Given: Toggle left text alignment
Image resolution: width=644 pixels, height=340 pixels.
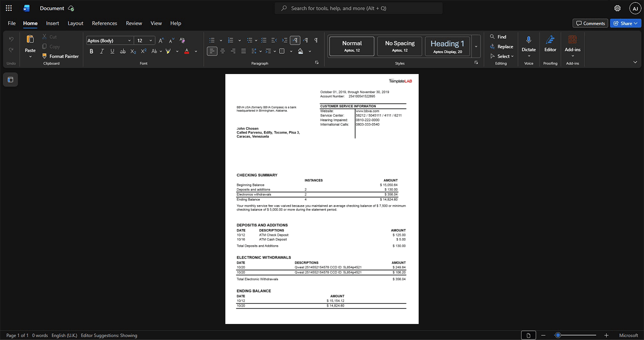Looking at the screenshot, I should [212, 51].
